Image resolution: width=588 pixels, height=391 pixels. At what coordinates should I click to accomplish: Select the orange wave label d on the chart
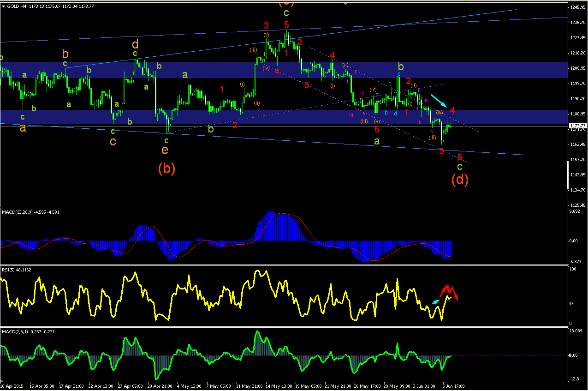coord(135,45)
